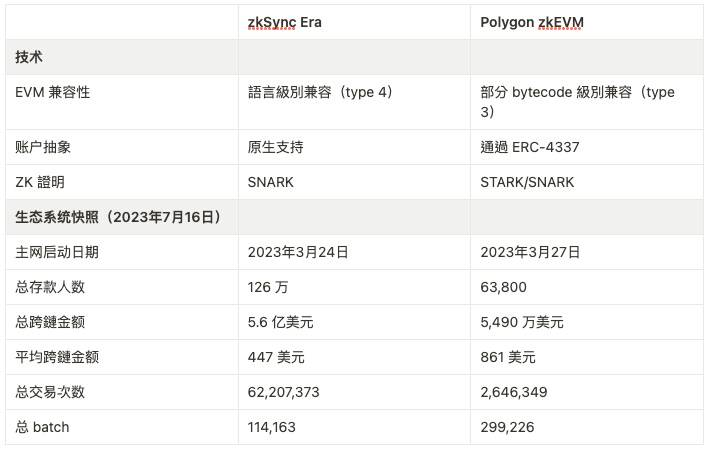Select the 技术 section header cell

(122, 57)
